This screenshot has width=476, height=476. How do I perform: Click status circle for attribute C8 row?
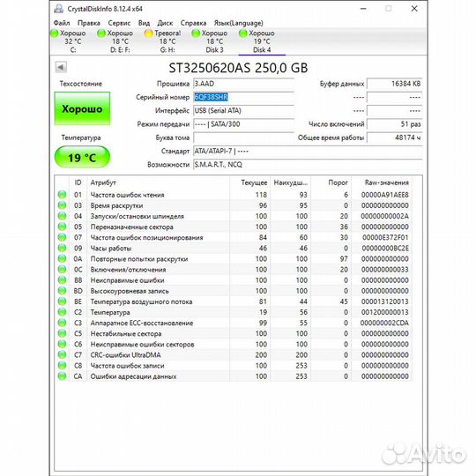(x=62, y=366)
